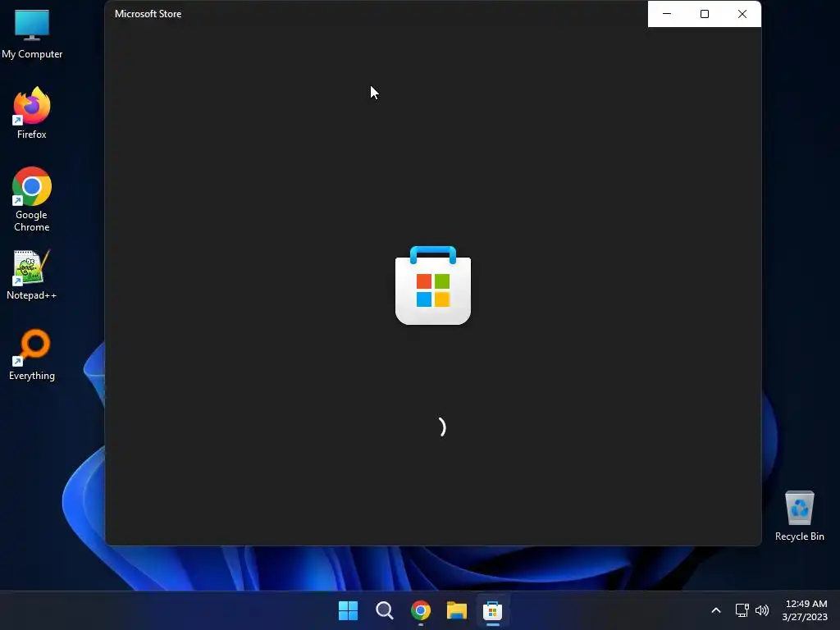The image size is (840, 630).
Task: Open the My Computer desktop icon
Action: pos(32,34)
